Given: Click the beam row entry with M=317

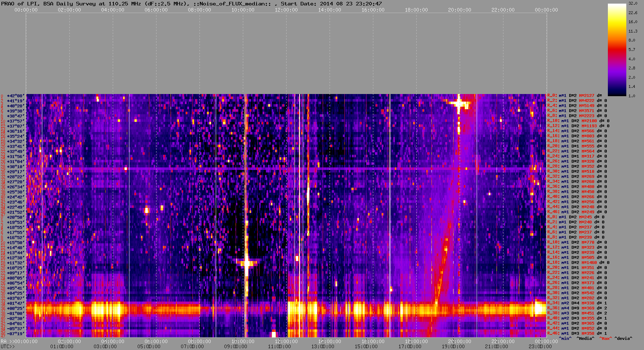Looking at the screenshot, I should pyautogui.click(x=577, y=157).
